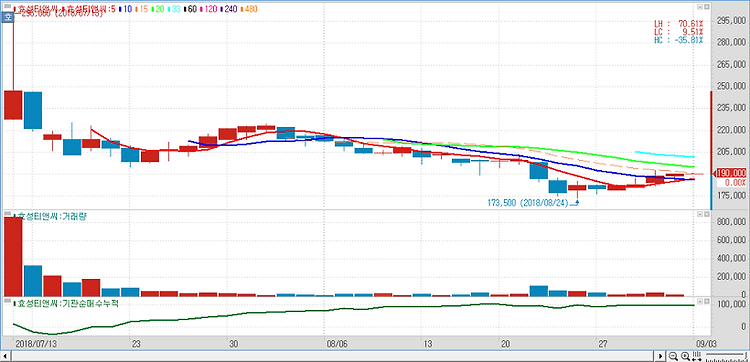Click the blue 호 stock badge
The image size is (750, 362).
[7, 17]
